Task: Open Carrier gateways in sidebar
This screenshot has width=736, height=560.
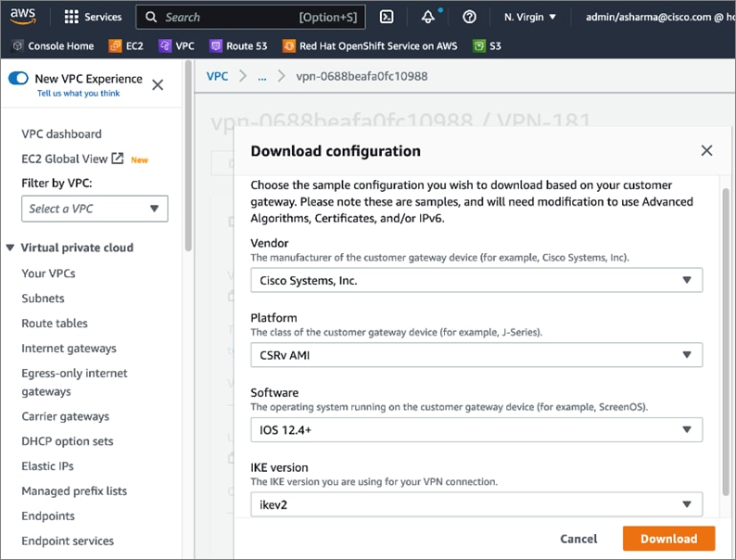Action: [x=65, y=416]
